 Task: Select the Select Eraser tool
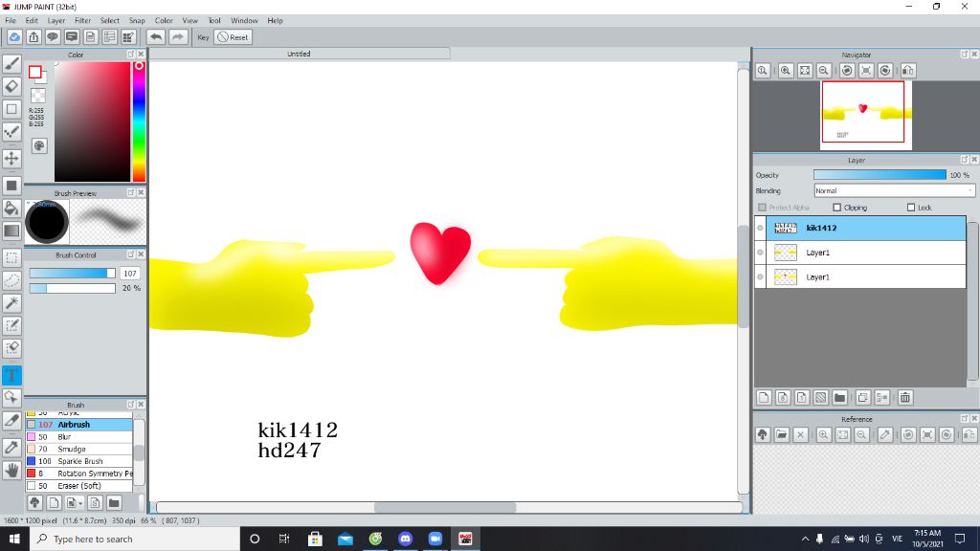pyautogui.click(x=11, y=348)
